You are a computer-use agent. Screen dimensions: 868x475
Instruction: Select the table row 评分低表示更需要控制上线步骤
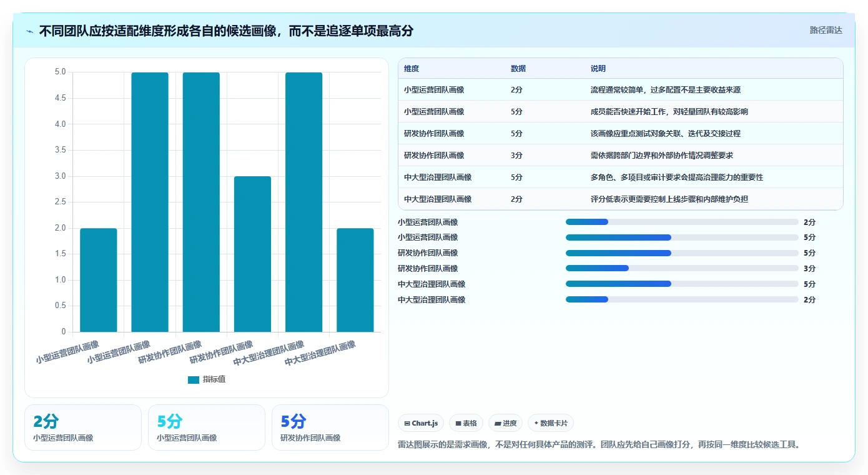tap(620, 199)
